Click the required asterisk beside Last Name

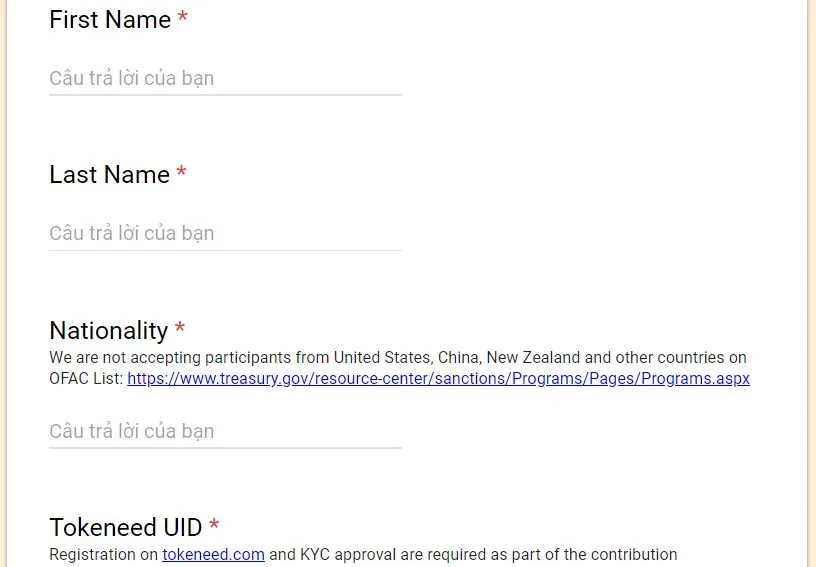181,172
